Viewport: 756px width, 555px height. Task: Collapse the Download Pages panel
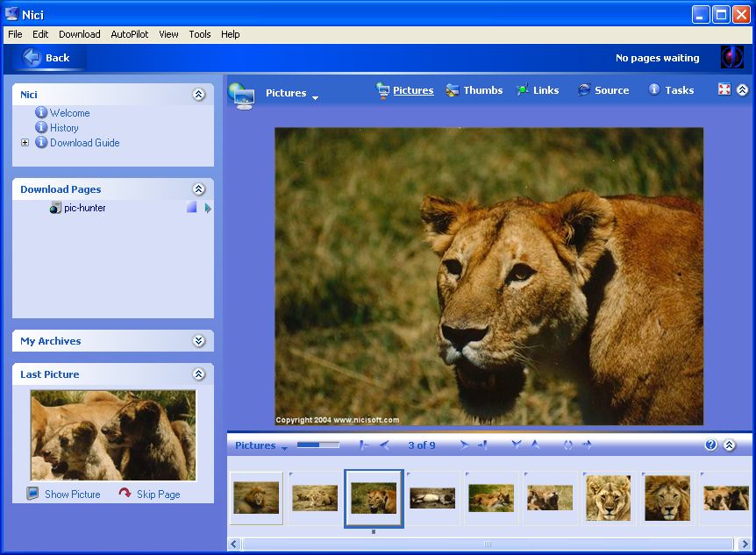point(198,189)
